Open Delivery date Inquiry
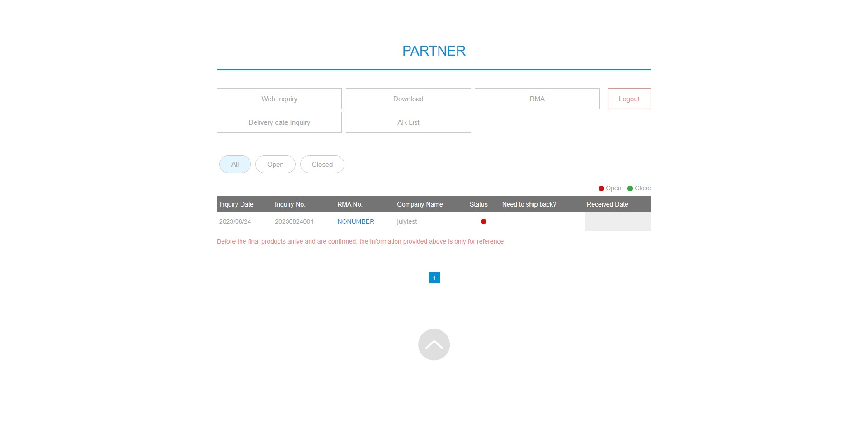Viewport: 868px width, 447px height. pyautogui.click(x=279, y=122)
